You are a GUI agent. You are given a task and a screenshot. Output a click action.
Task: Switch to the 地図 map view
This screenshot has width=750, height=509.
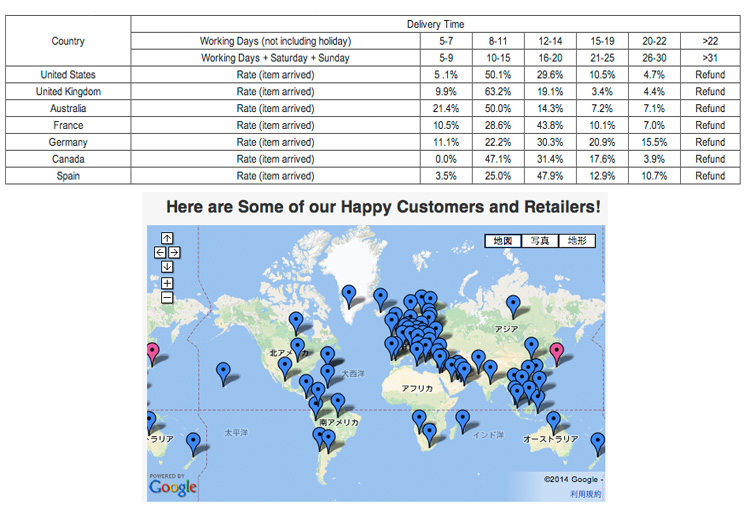click(x=503, y=241)
